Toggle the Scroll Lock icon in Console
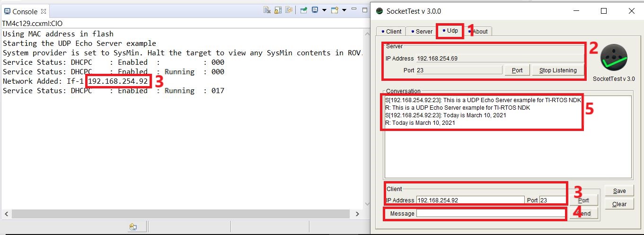Viewport: 644px width, 235px height. click(x=278, y=10)
